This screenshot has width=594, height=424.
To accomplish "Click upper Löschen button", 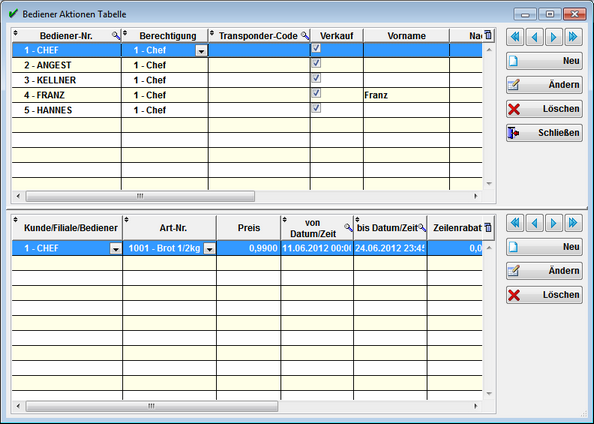I will pyautogui.click(x=544, y=109).
